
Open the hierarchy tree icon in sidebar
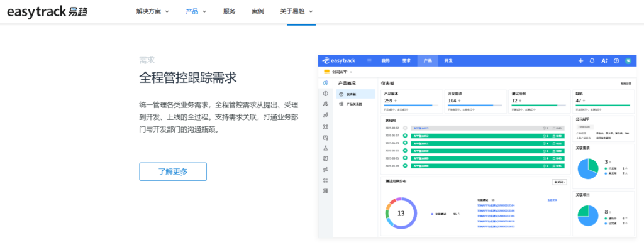(326, 126)
